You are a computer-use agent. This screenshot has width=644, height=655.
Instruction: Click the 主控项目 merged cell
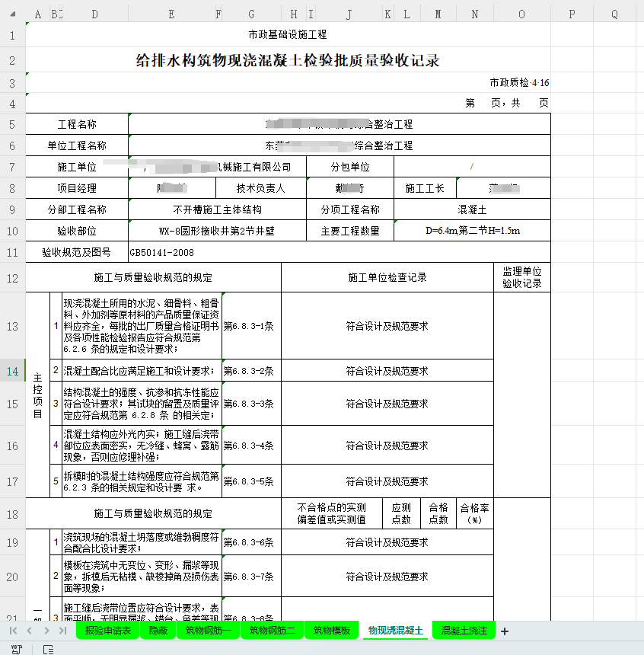click(37, 395)
